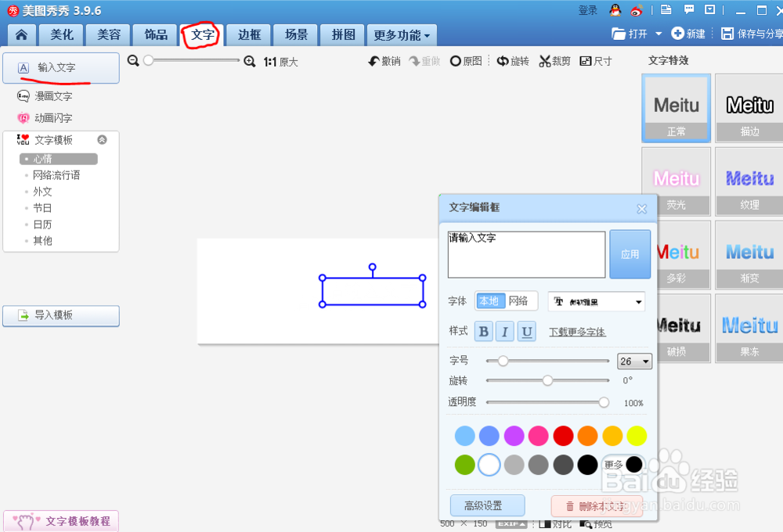This screenshot has width=783, height=532.
Task: Open 高级设置 advanced settings
Action: pyautogui.click(x=487, y=505)
